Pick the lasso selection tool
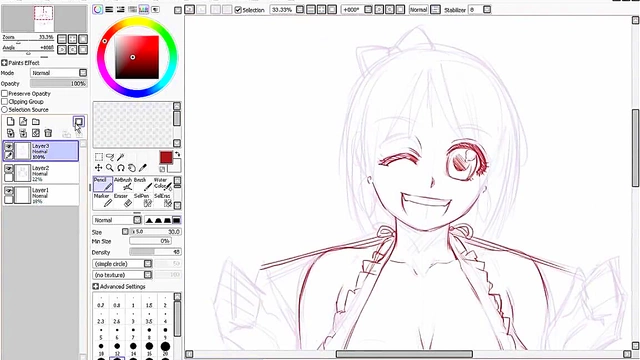The image size is (640, 360). click(110, 157)
